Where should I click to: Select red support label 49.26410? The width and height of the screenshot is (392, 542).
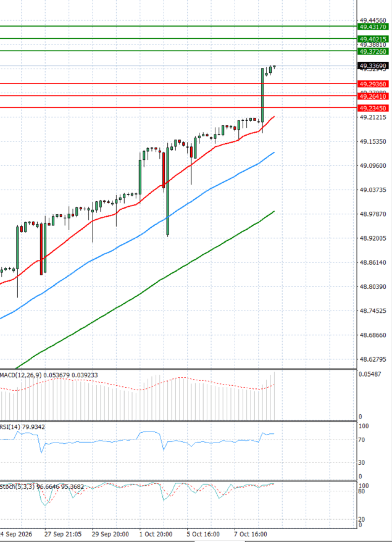point(373,96)
